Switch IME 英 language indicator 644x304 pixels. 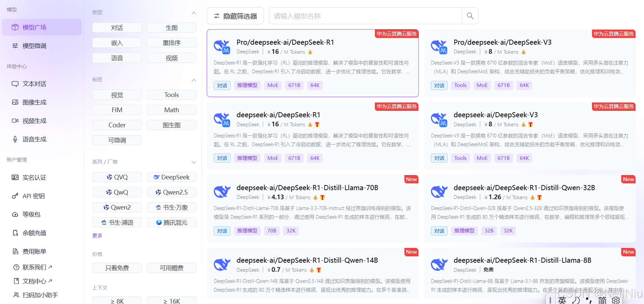point(562,300)
